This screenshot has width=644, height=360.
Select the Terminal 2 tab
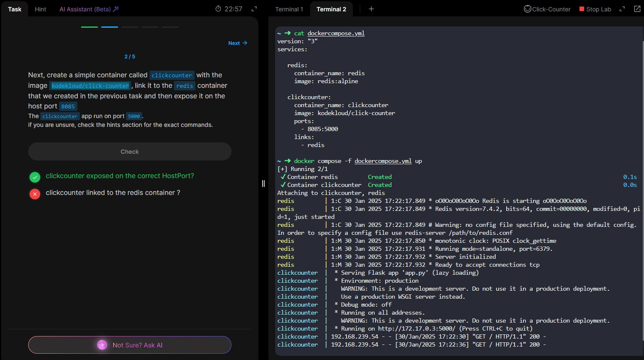tap(331, 9)
